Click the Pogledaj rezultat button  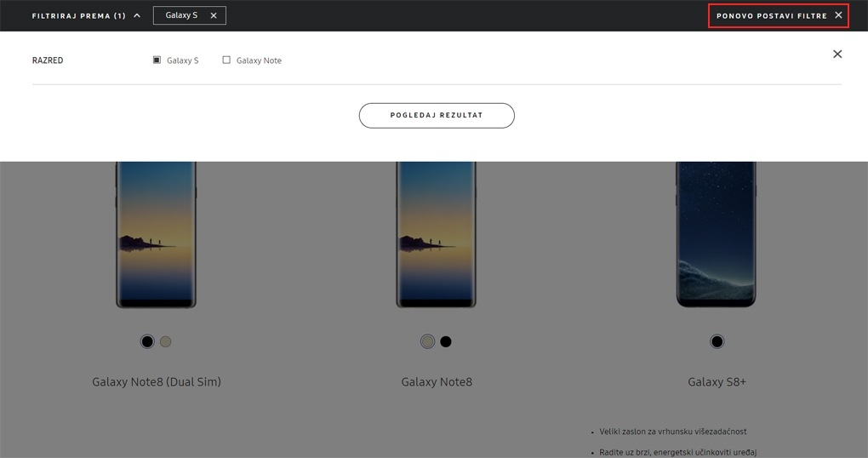437,115
